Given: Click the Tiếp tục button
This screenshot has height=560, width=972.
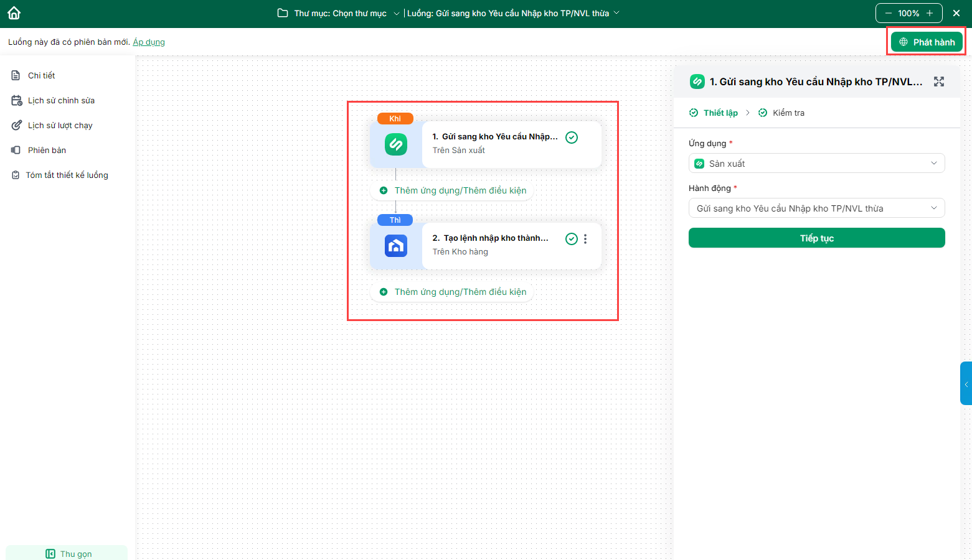Looking at the screenshot, I should [x=816, y=238].
